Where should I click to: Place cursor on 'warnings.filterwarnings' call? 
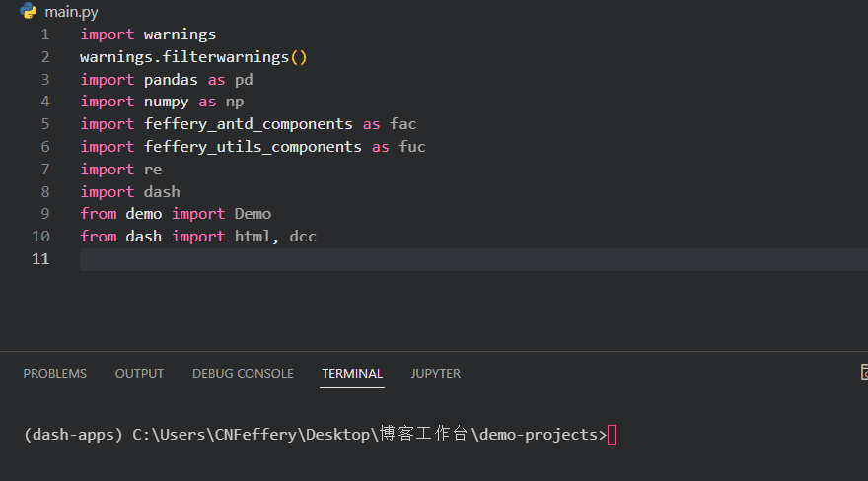(x=184, y=57)
